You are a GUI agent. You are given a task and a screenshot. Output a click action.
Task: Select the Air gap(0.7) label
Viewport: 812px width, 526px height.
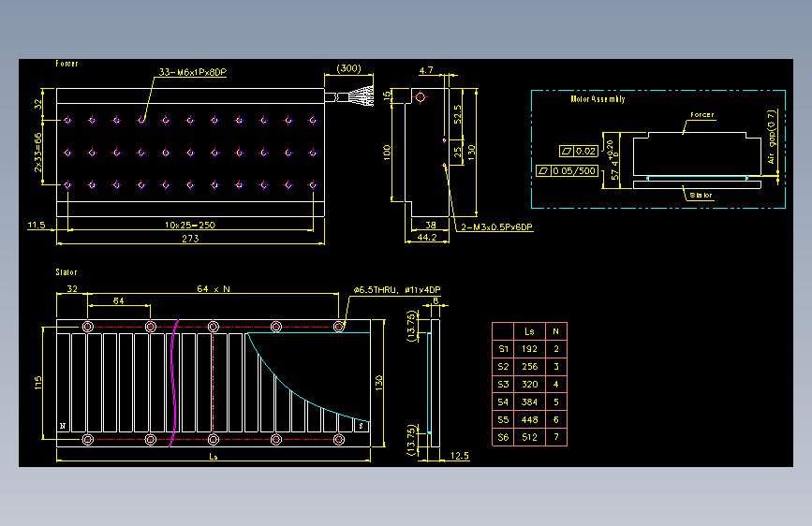point(772,137)
